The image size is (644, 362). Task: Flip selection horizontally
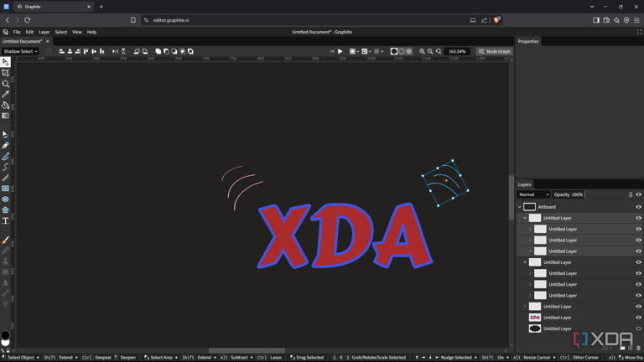point(116,51)
